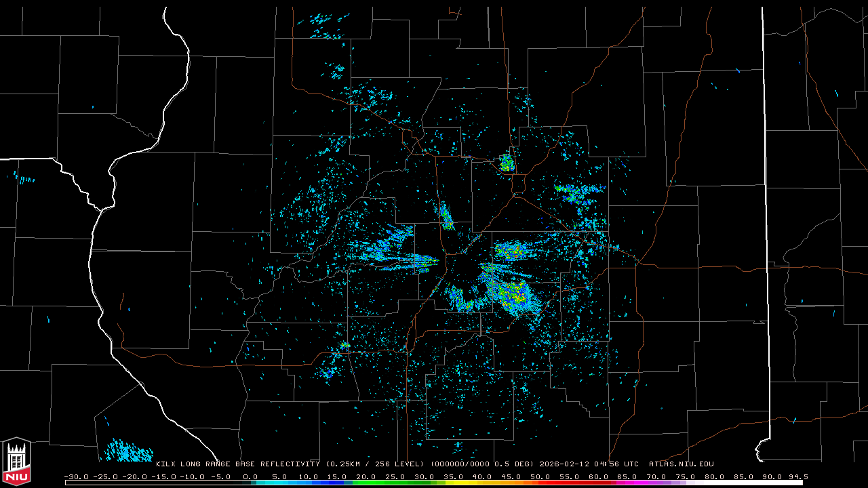Viewport: 868px width, 488px height.
Task: Click the echo patch in the bottom-left corner
Action: (127, 451)
